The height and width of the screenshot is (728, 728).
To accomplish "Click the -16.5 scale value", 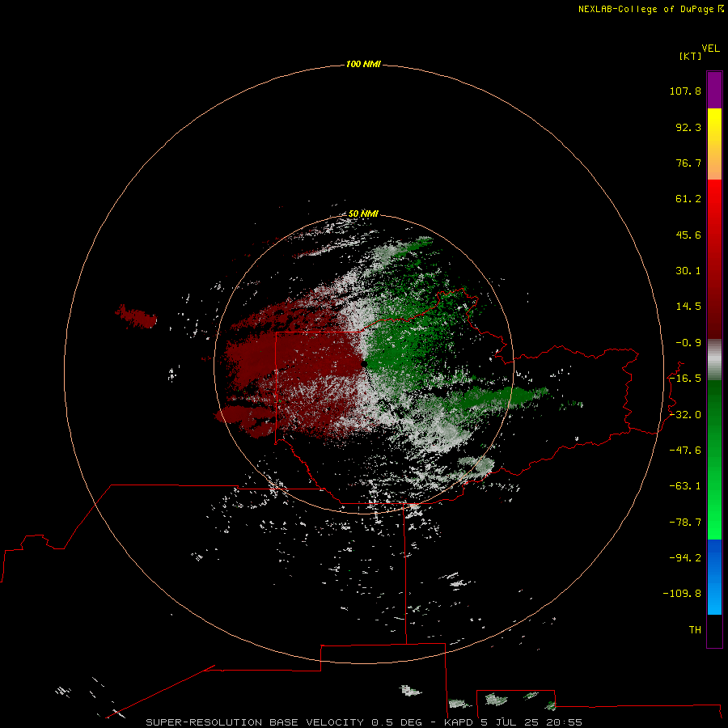I will [x=685, y=379].
